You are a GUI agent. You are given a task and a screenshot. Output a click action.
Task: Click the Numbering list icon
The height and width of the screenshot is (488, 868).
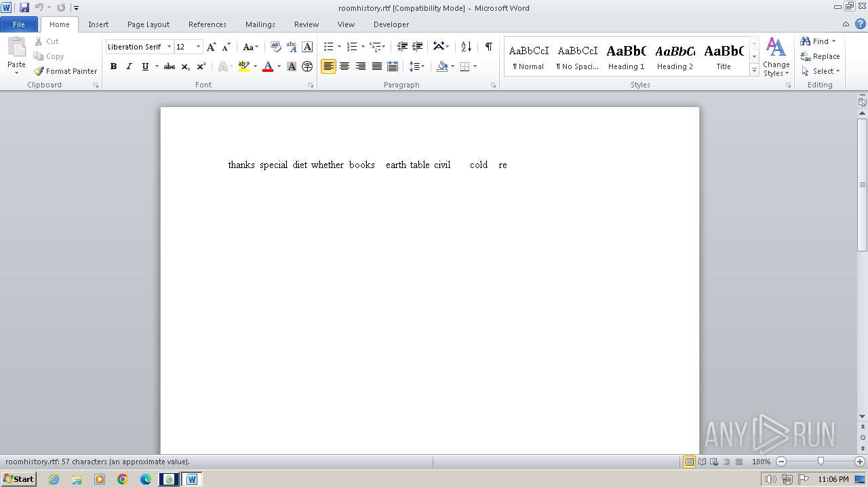pos(352,47)
